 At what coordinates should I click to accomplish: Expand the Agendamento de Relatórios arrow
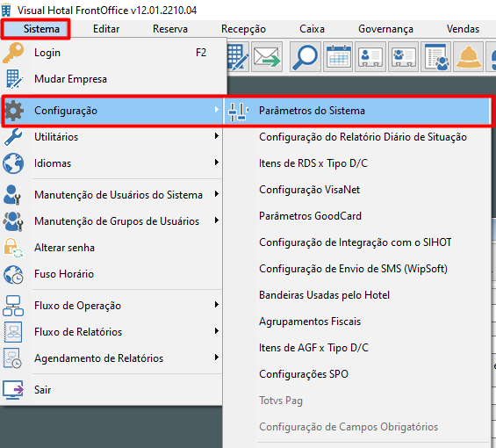pos(216,358)
